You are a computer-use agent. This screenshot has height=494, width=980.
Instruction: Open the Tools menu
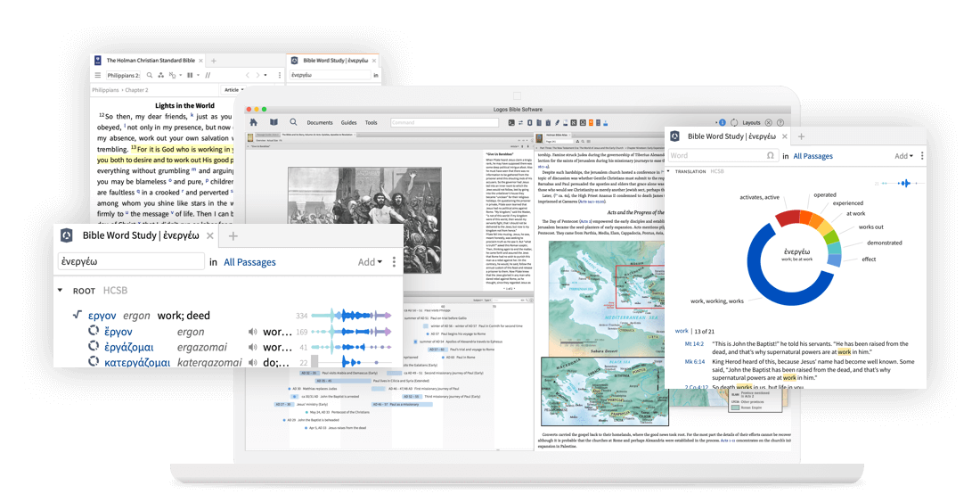(372, 122)
